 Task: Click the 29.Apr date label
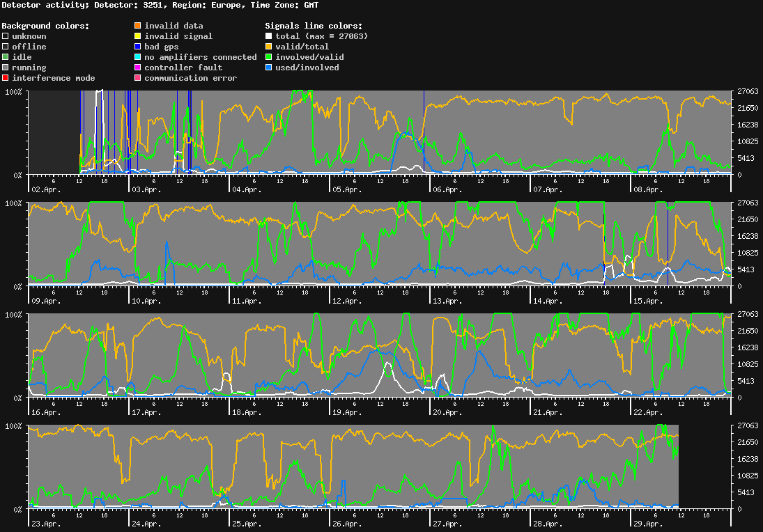[648, 524]
